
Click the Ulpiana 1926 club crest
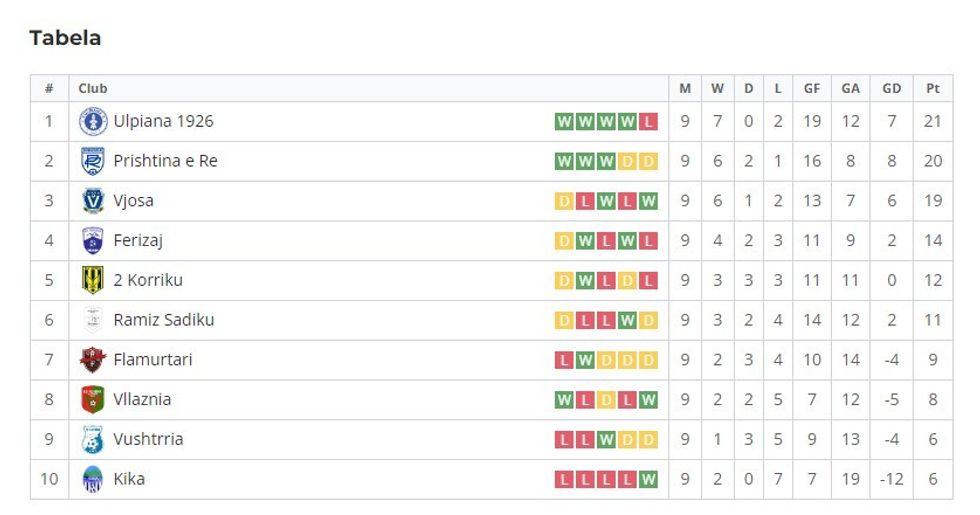(93, 122)
